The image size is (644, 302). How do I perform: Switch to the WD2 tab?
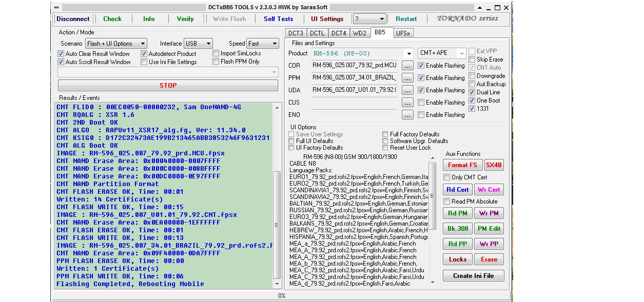click(x=360, y=33)
